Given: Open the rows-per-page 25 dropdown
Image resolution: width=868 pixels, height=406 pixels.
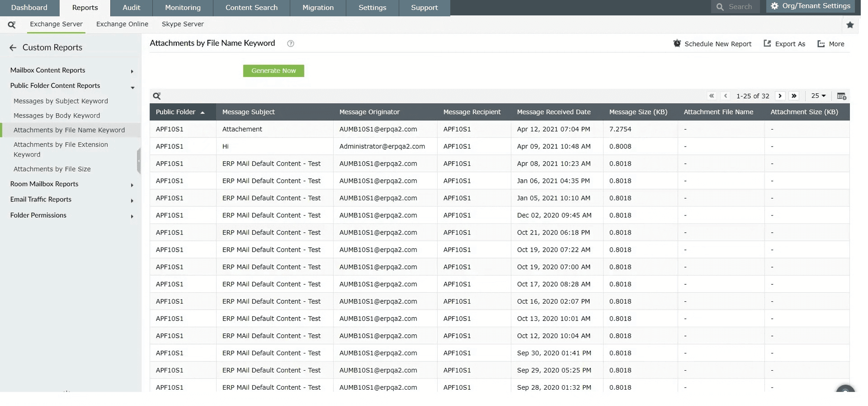Looking at the screenshot, I should point(818,96).
